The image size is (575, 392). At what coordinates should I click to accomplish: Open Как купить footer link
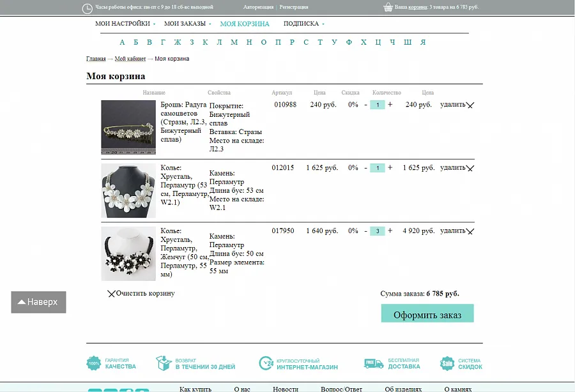tap(195, 389)
